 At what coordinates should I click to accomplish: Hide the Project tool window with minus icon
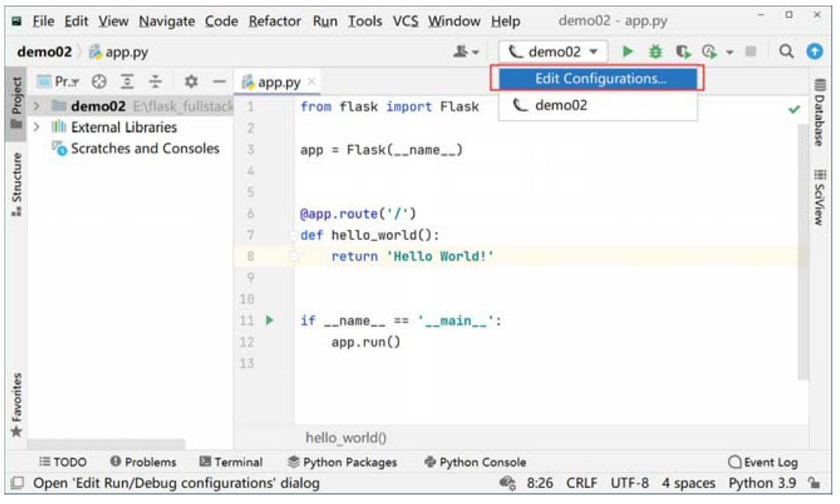[x=218, y=81]
